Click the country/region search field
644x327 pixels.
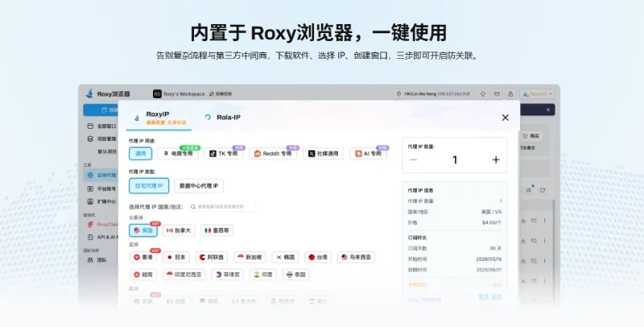(x=222, y=207)
